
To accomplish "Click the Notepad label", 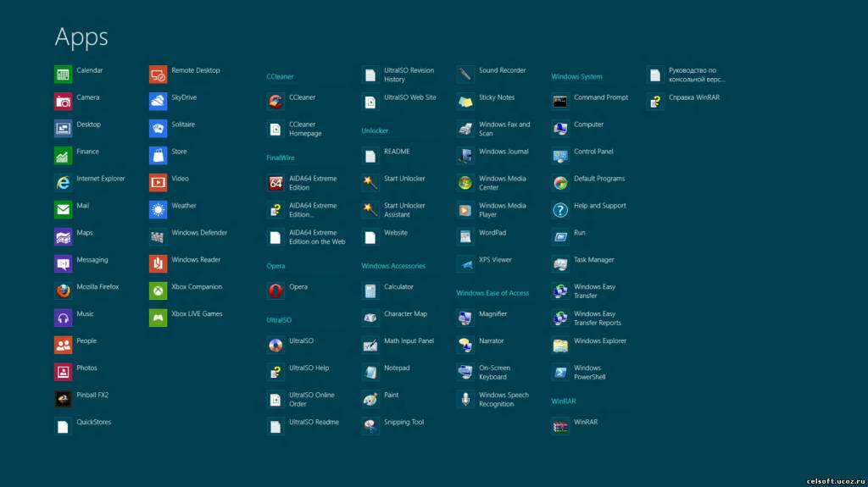I will [397, 368].
